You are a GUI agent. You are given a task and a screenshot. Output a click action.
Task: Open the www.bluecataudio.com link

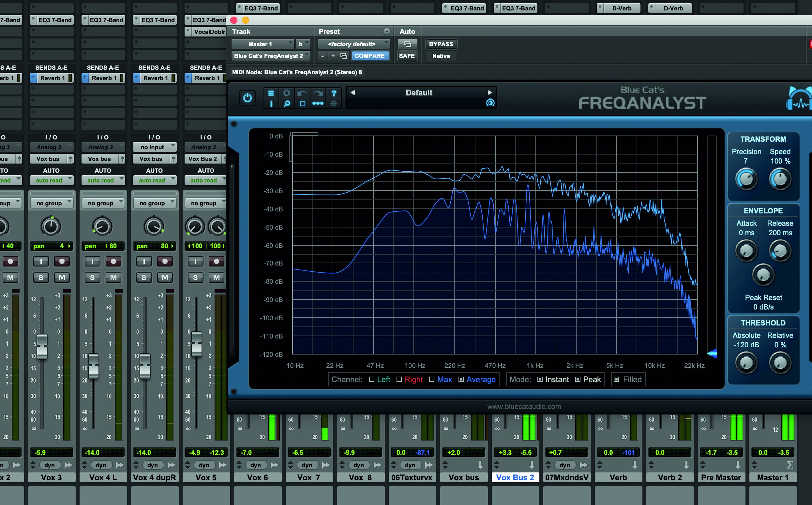[524, 407]
